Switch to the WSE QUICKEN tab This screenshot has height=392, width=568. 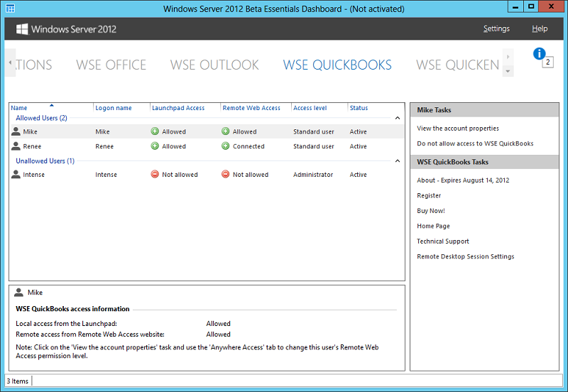coord(457,65)
